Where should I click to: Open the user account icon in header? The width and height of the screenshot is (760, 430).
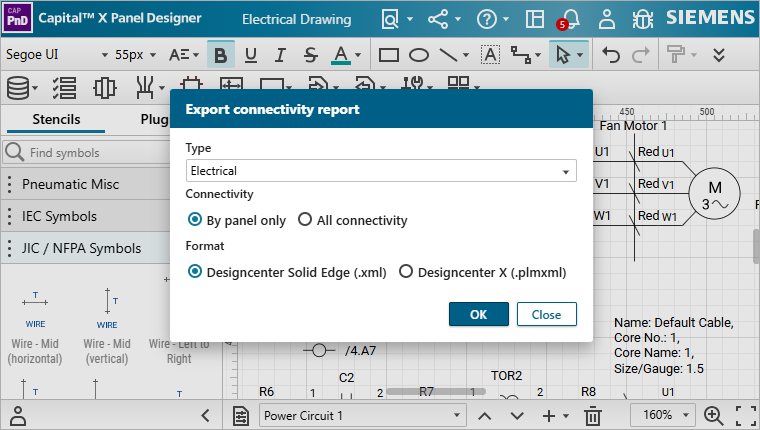(606, 19)
